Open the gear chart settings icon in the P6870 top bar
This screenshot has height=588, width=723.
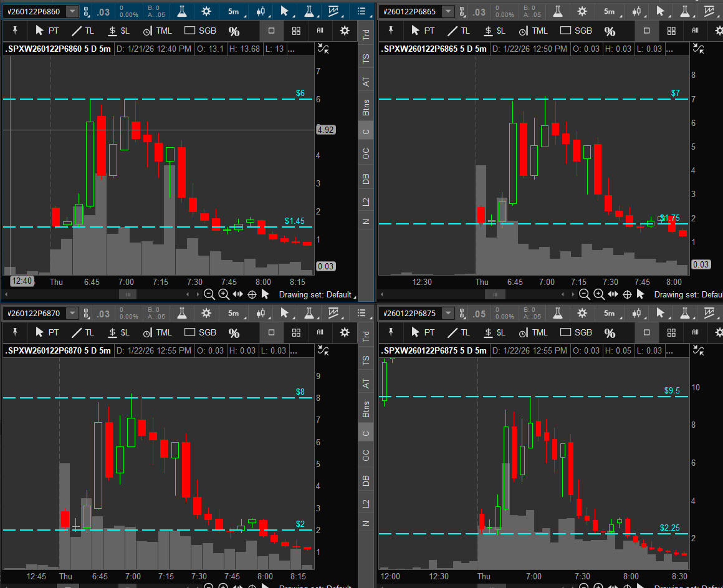[206, 314]
